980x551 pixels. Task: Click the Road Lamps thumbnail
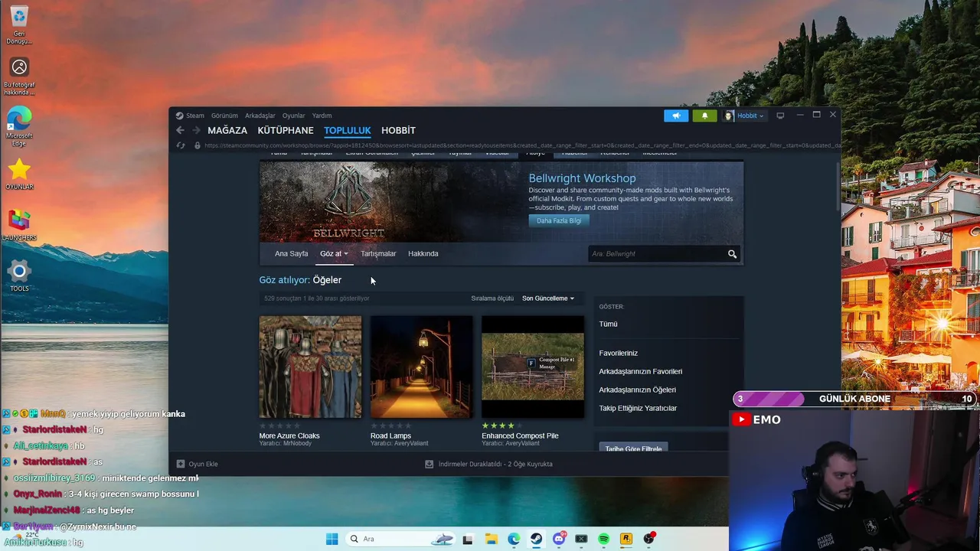coord(421,367)
